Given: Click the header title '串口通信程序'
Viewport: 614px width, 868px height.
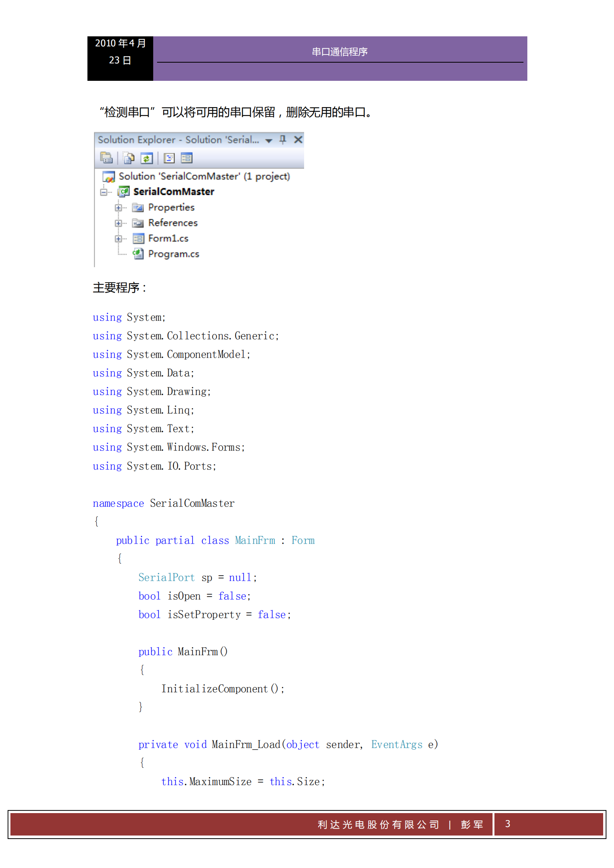Looking at the screenshot, I should pos(340,52).
